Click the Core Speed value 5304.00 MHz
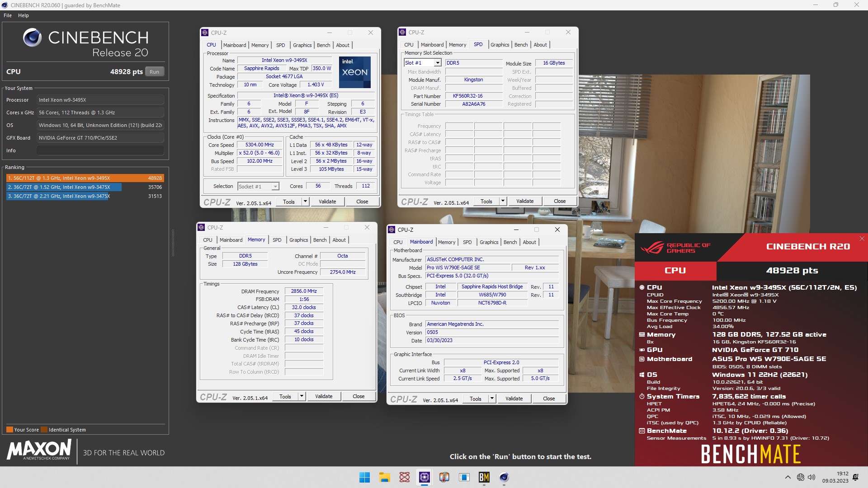This screenshot has height=488, width=868. (259, 145)
